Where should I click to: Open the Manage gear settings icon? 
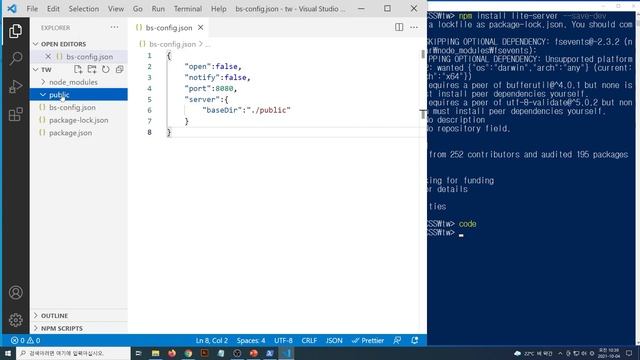click(16, 320)
